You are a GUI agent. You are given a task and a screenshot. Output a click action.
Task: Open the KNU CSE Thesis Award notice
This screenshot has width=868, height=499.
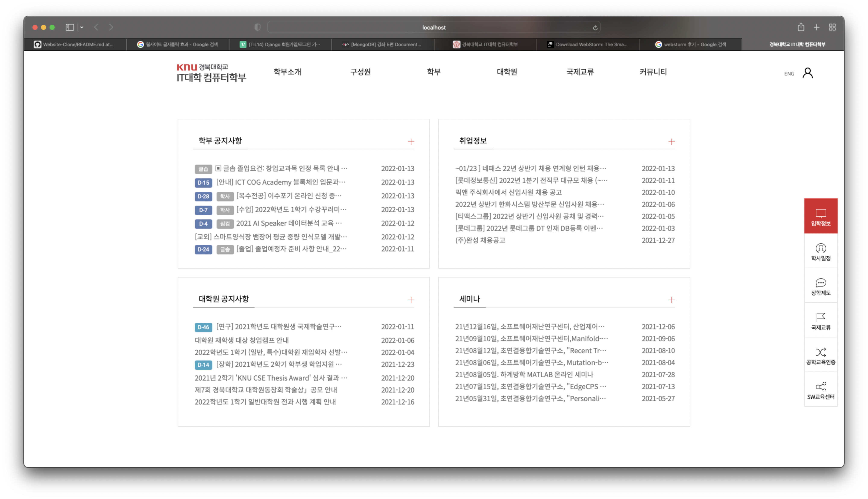click(x=271, y=378)
